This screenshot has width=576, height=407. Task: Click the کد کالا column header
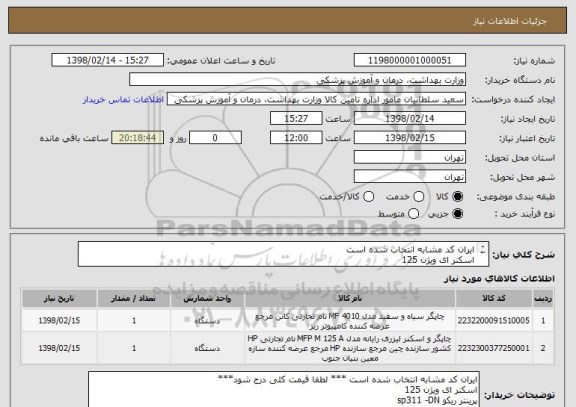(x=494, y=298)
